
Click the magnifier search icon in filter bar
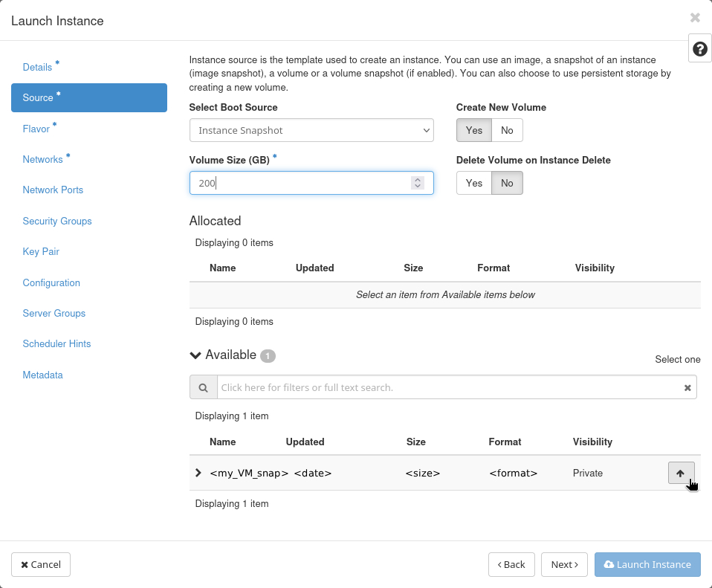tap(203, 387)
